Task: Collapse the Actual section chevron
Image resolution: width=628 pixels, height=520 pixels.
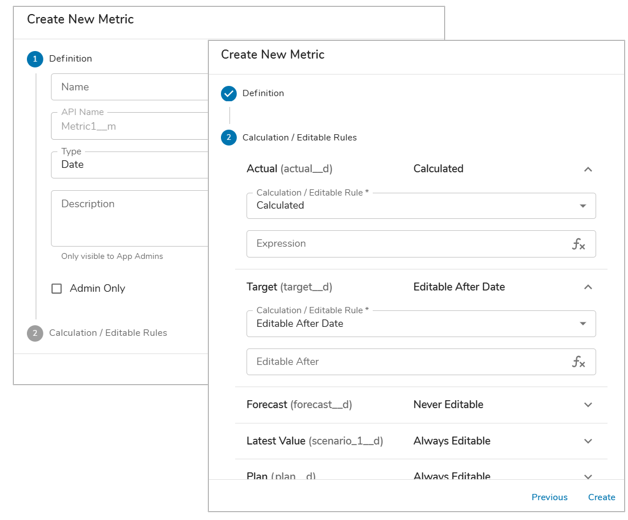Action: coord(588,170)
